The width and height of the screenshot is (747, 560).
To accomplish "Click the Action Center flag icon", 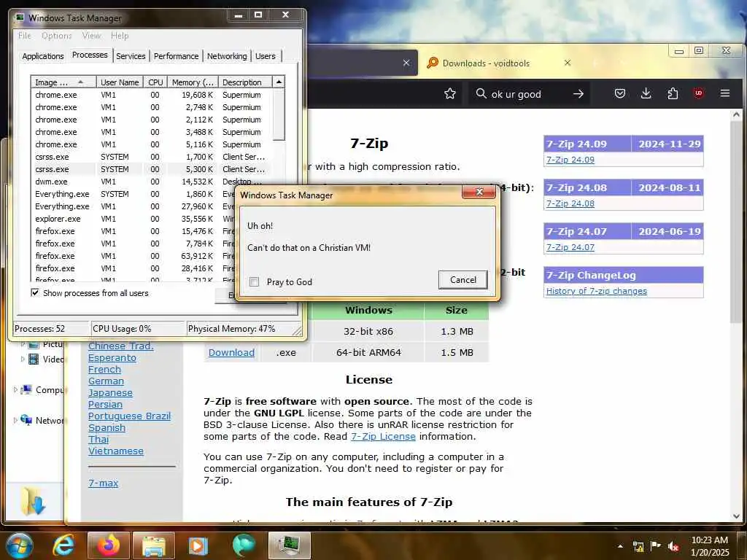I will click(656, 546).
